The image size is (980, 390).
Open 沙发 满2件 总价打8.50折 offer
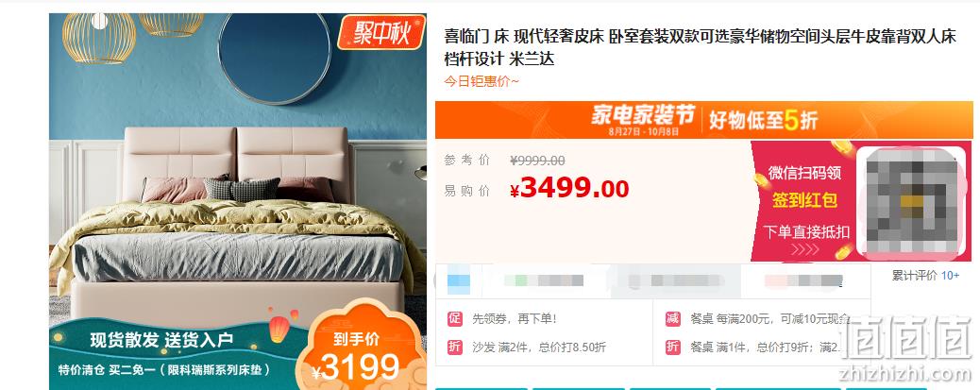click(x=539, y=347)
